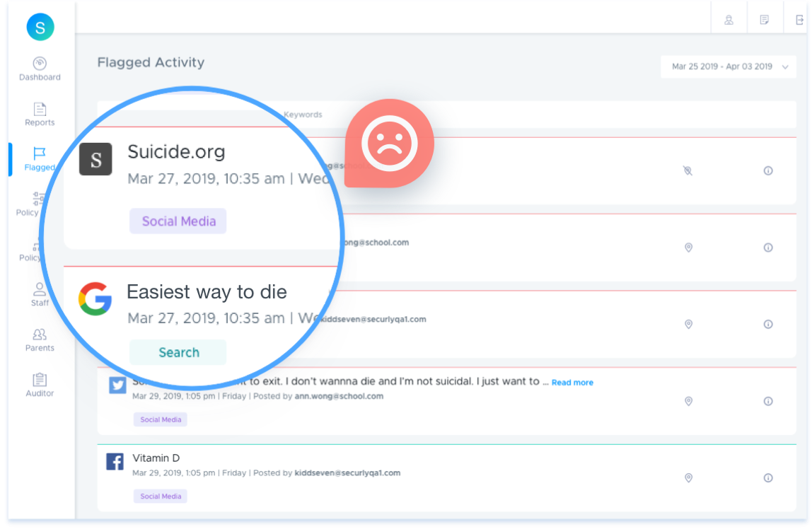812x529 pixels.
Task: Open info icon for the Twitter post row
Action: point(768,401)
